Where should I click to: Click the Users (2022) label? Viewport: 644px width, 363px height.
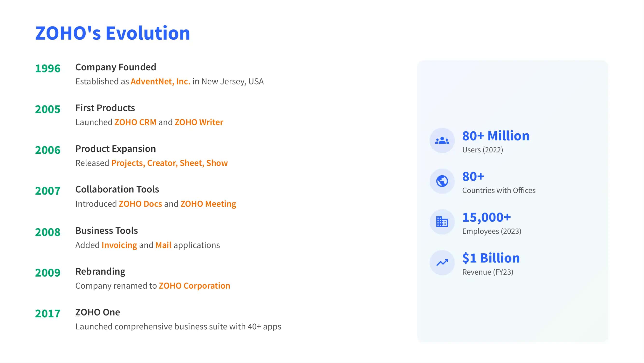pyautogui.click(x=482, y=150)
